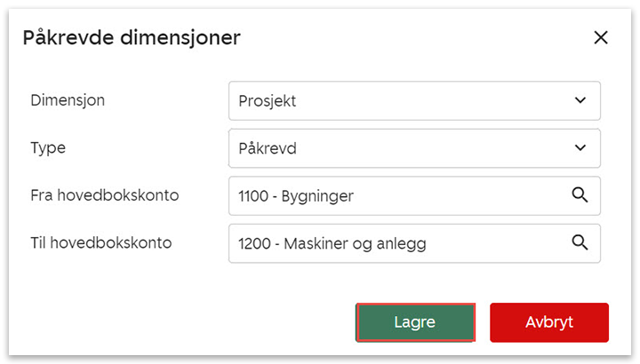Search accounts in Fra hovedbokskonto
Image resolution: width=640 pixels, height=364 pixels.
coord(580,195)
